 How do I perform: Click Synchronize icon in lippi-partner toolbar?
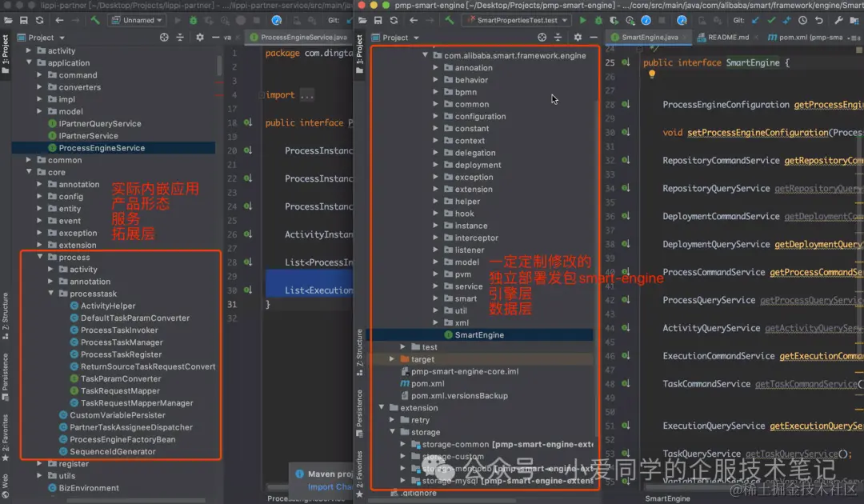tap(40, 20)
